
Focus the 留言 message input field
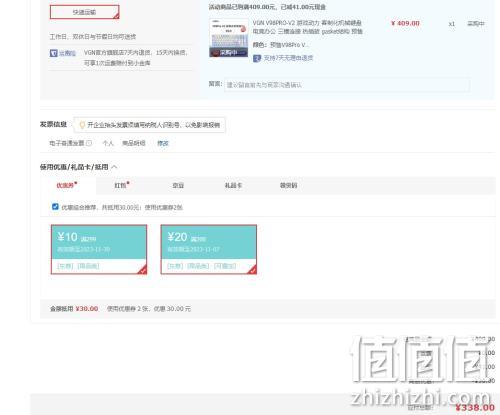[x=347, y=85]
